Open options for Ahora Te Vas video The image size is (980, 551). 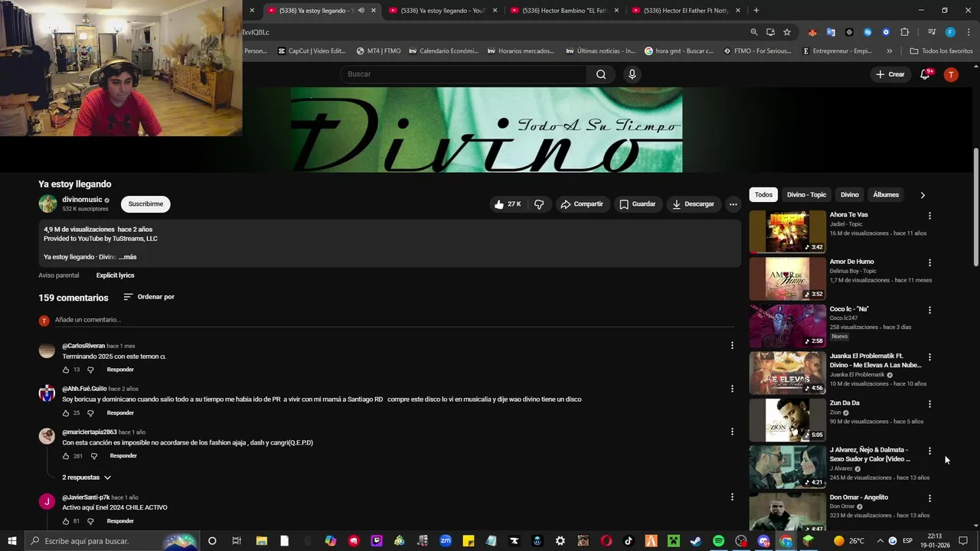[929, 216]
